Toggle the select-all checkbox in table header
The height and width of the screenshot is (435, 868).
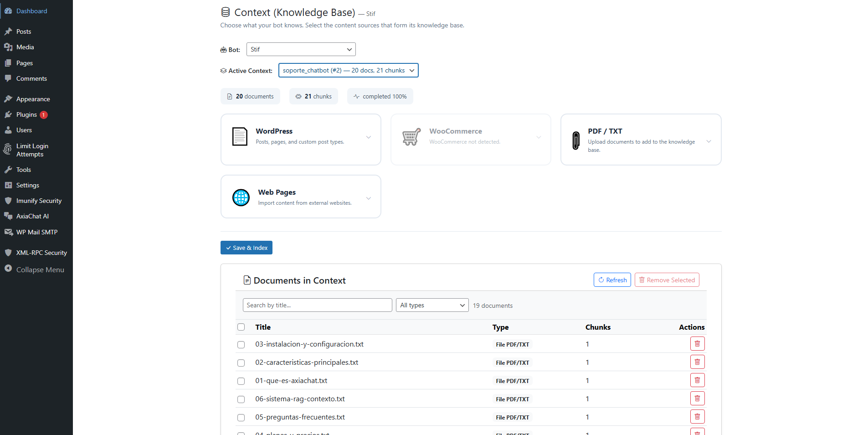pyautogui.click(x=241, y=327)
